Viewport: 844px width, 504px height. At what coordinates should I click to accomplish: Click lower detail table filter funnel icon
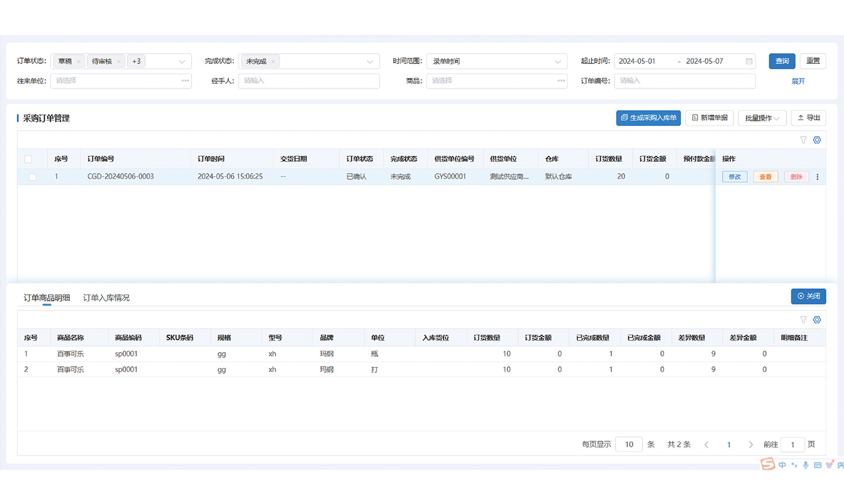pos(804,320)
